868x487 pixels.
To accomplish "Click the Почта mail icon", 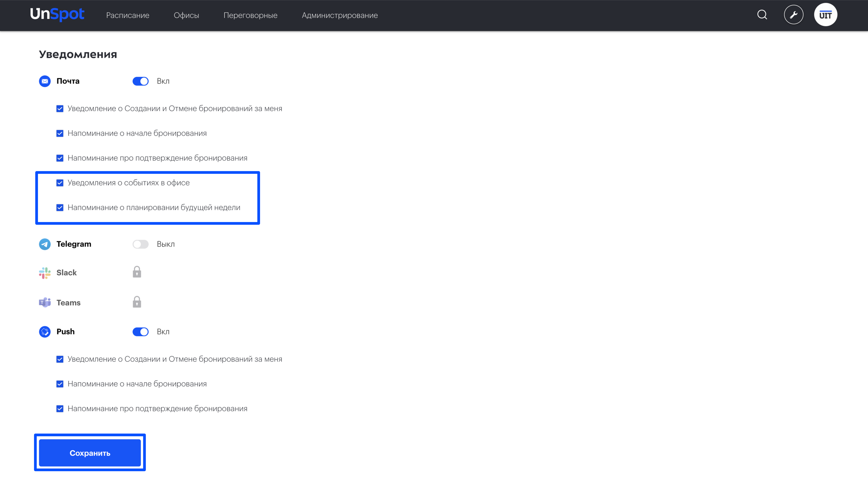I will [x=45, y=81].
